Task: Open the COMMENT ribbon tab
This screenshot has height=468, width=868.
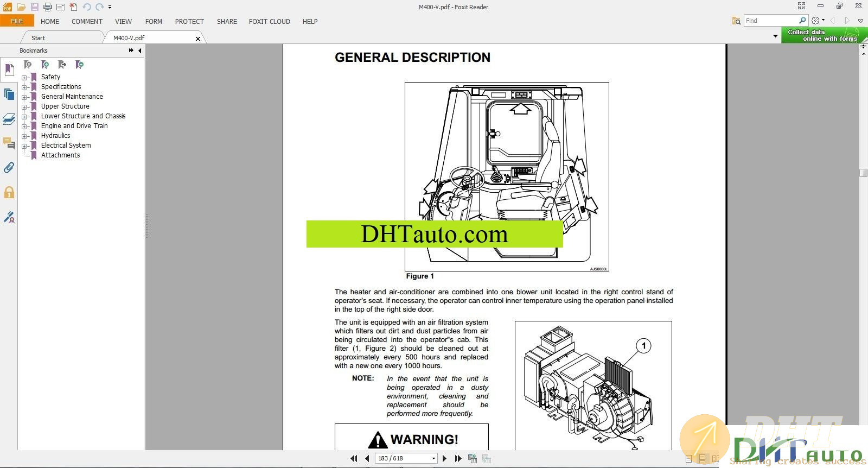Action: tap(87, 22)
